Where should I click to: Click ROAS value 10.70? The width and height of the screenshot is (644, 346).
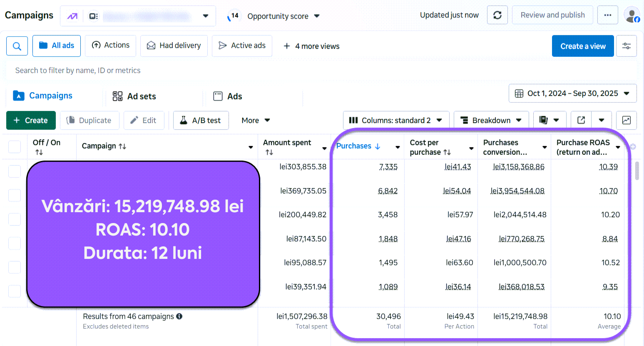608,191
